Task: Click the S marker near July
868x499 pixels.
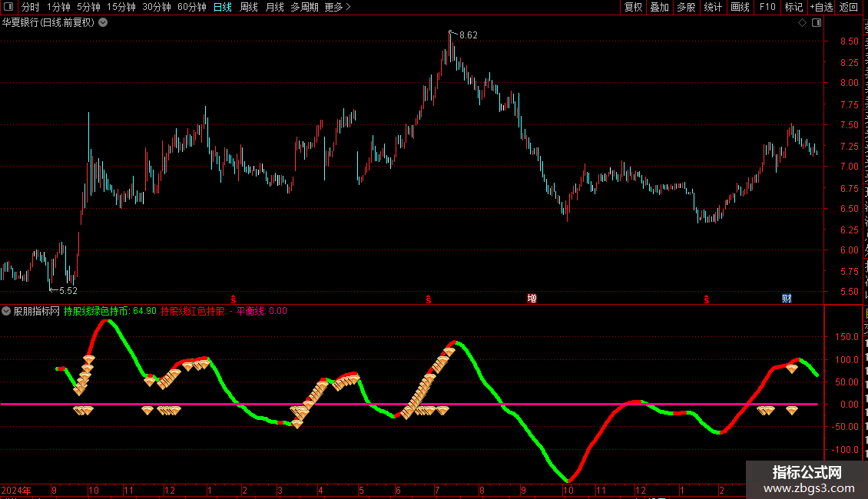Action: pyautogui.click(x=429, y=299)
